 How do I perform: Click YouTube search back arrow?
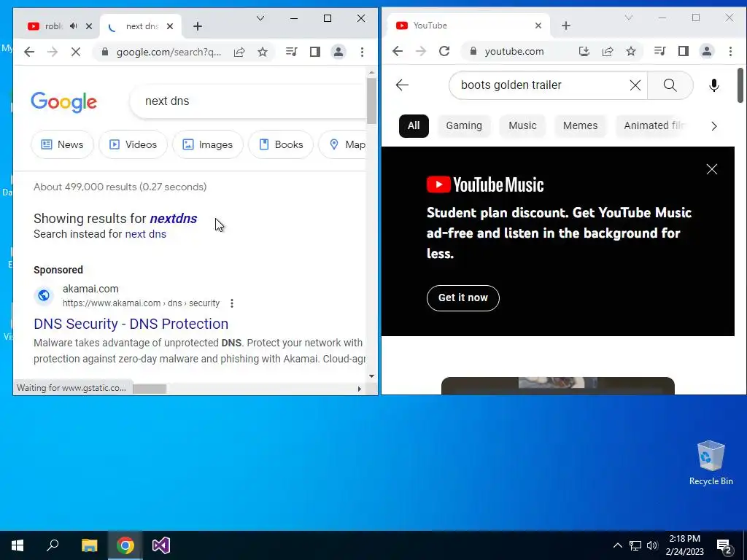tap(402, 85)
